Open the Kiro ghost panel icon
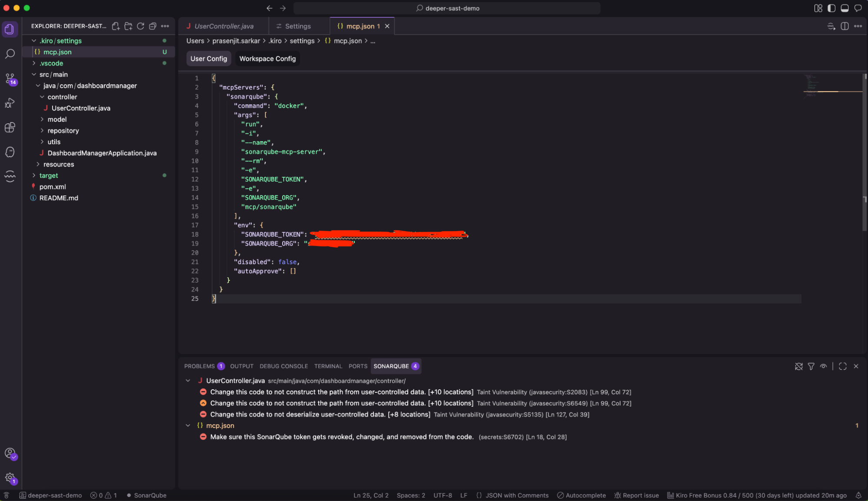The image size is (868, 501). (10, 152)
